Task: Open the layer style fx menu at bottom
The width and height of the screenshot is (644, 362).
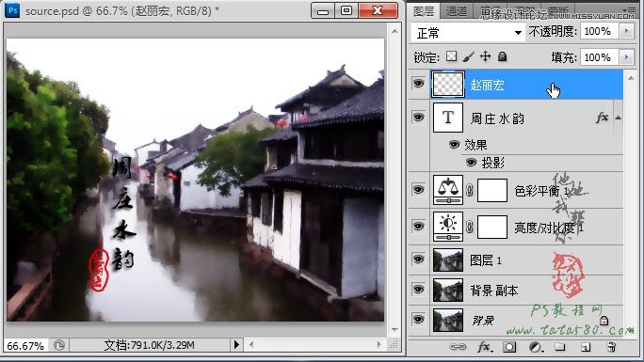Action: click(485, 347)
